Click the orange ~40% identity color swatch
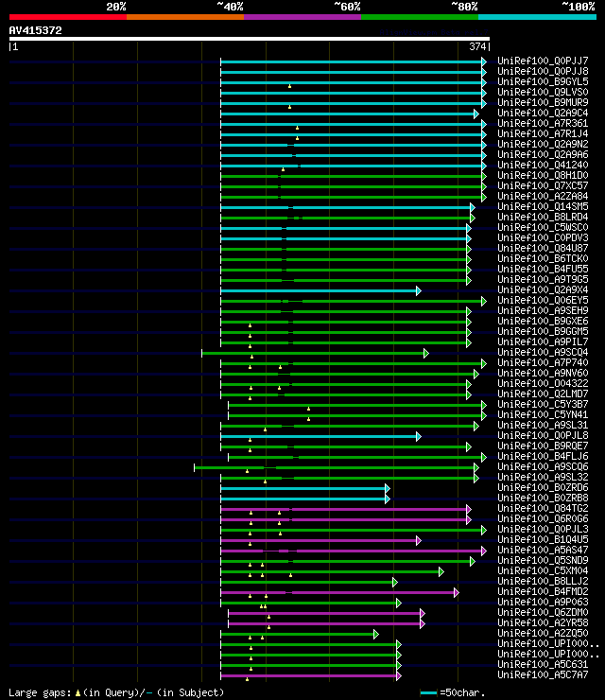 [x=185, y=17]
